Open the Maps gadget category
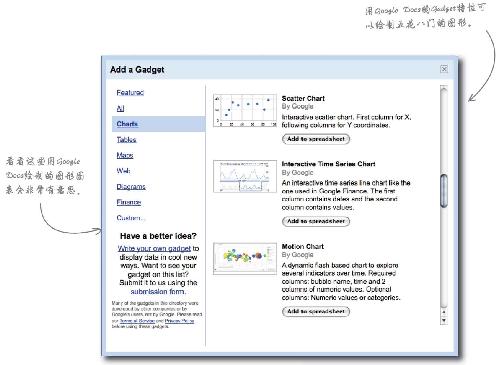Screen dimensions: 501x365 [125, 155]
